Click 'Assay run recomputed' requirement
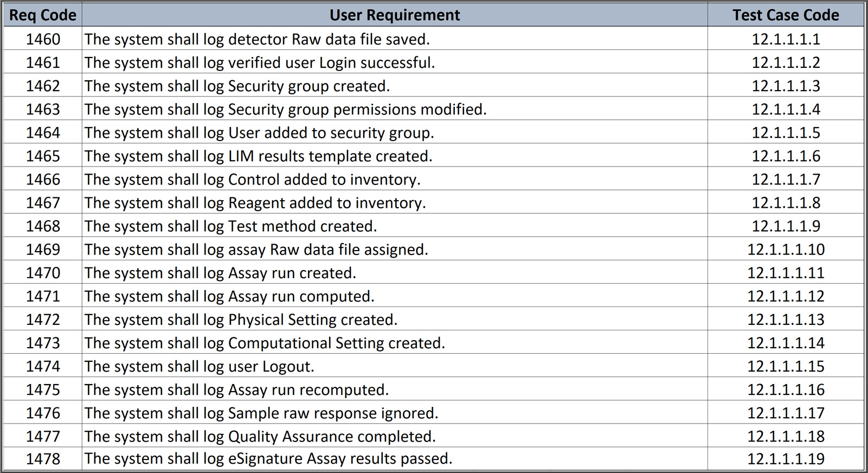868x473 pixels. coord(237,389)
